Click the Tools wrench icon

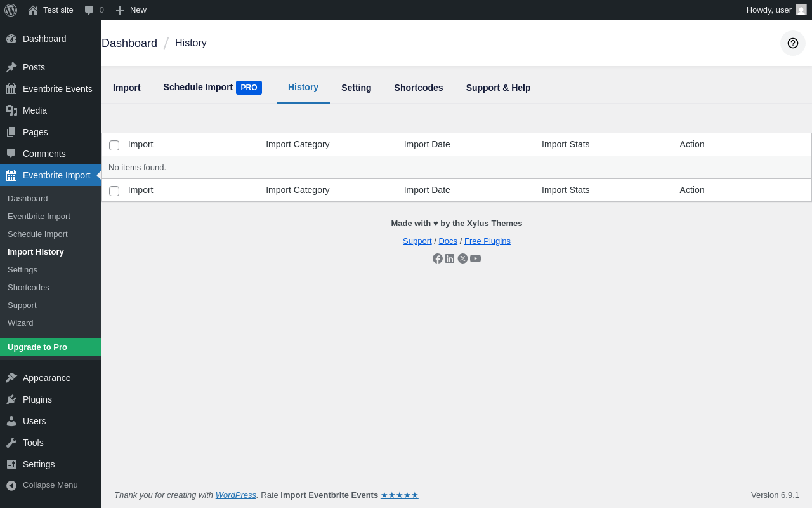pyautogui.click(x=11, y=443)
